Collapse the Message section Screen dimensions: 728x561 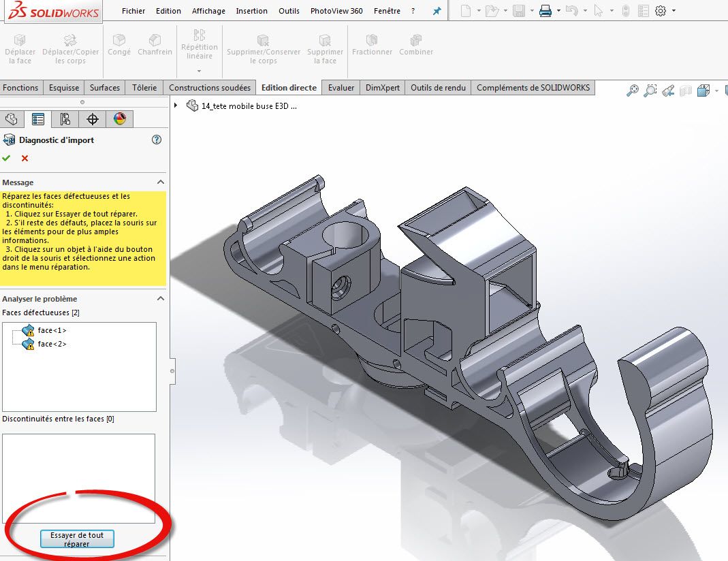click(161, 182)
